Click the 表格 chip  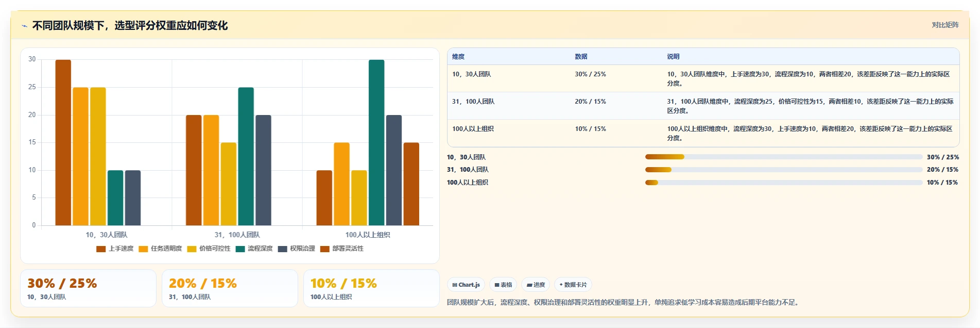(x=503, y=285)
